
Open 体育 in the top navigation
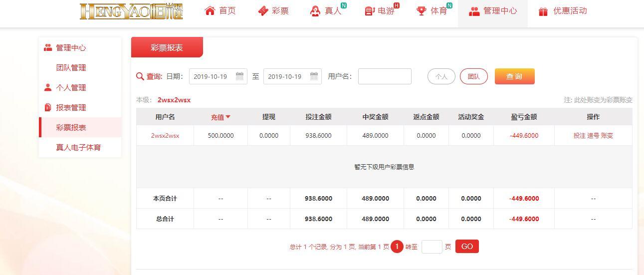[x=439, y=11]
